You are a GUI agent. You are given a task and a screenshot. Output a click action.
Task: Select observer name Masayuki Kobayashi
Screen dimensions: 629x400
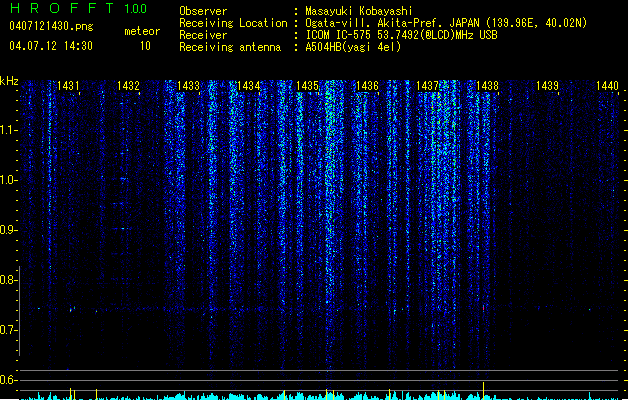(x=359, y=11)
